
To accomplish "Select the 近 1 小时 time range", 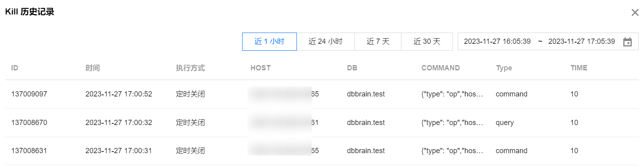I will point(270,41).
